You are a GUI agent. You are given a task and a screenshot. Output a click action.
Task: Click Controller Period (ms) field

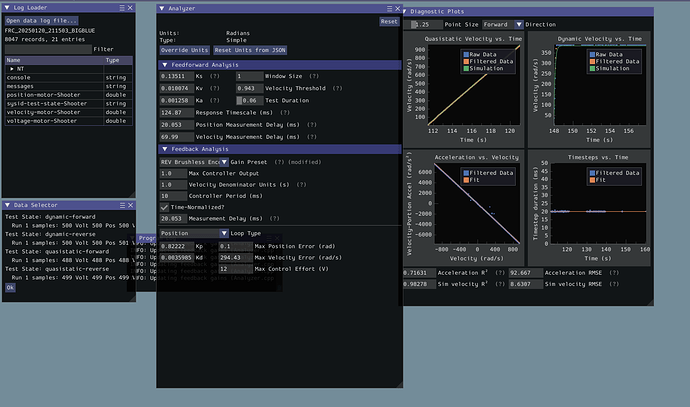[173, 196]
